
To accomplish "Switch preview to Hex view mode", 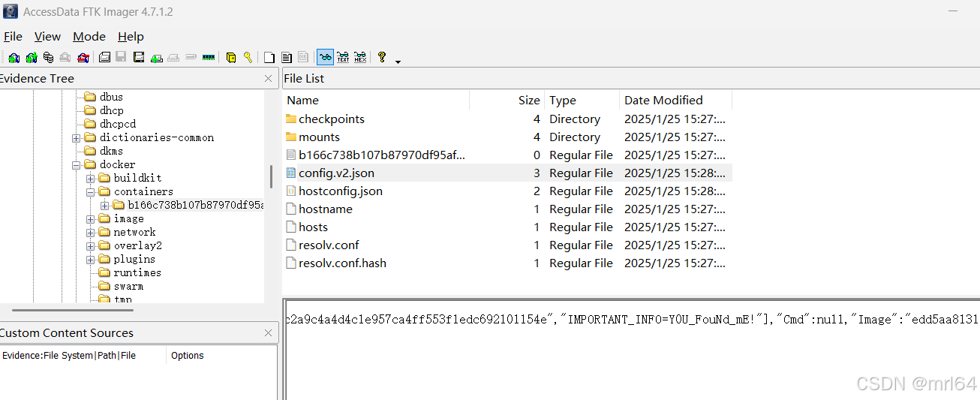I will (360, 57).
